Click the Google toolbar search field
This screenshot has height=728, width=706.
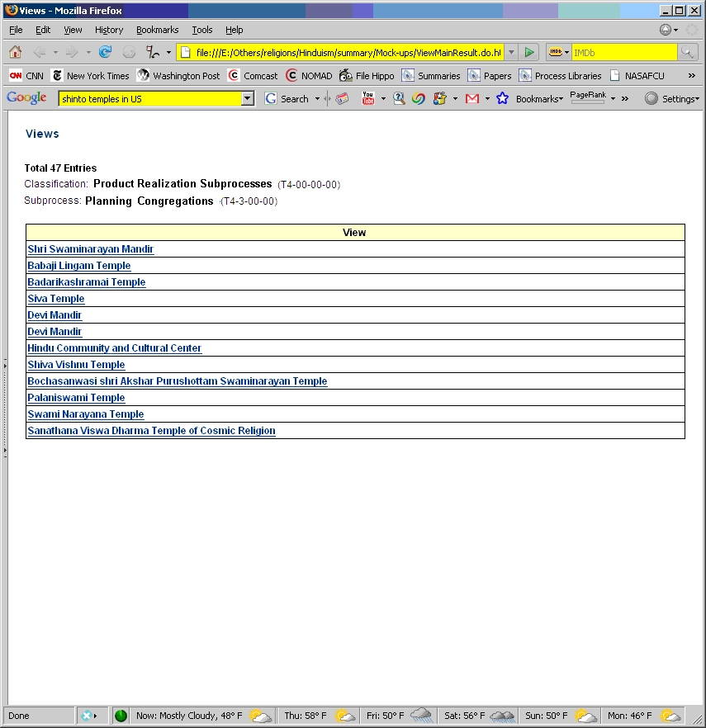[150, 98]
